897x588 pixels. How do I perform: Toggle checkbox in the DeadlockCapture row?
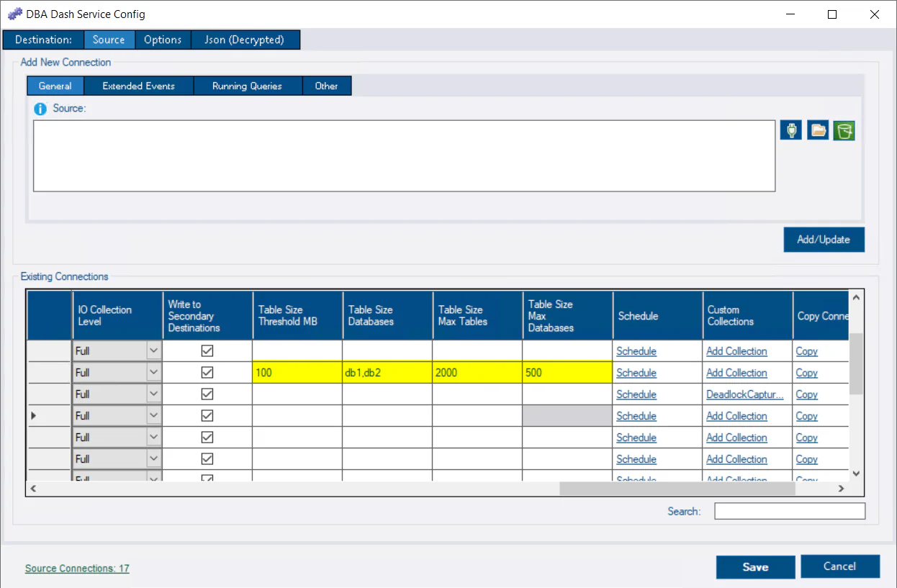point(207,394)
